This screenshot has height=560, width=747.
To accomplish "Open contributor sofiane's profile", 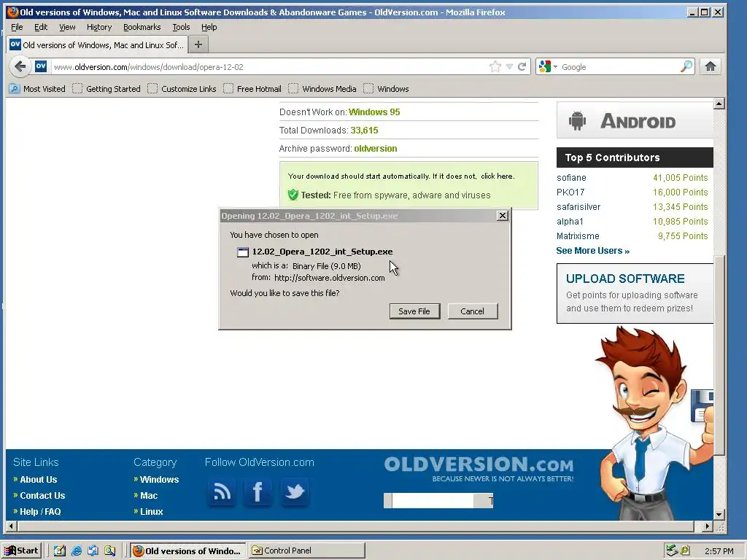I will [571, 178].
